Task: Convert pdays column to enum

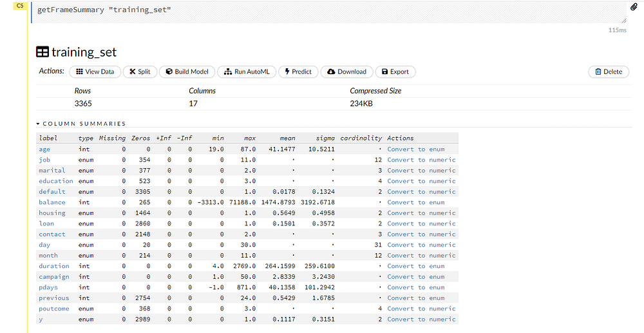Action: [415, 287]
